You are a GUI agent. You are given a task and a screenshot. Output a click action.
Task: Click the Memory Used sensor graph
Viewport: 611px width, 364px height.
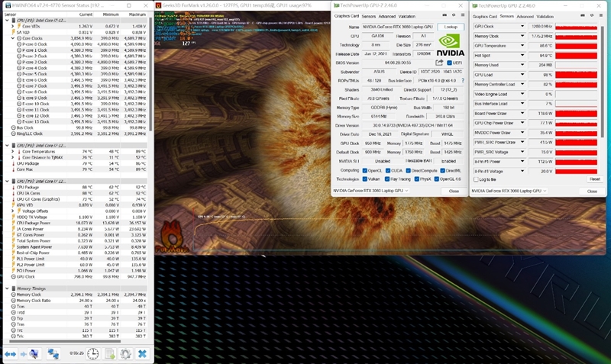[x=576, y=65]
